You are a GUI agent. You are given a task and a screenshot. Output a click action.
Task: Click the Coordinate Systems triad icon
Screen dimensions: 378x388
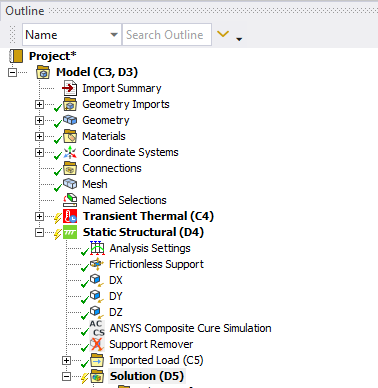point(70,152)
